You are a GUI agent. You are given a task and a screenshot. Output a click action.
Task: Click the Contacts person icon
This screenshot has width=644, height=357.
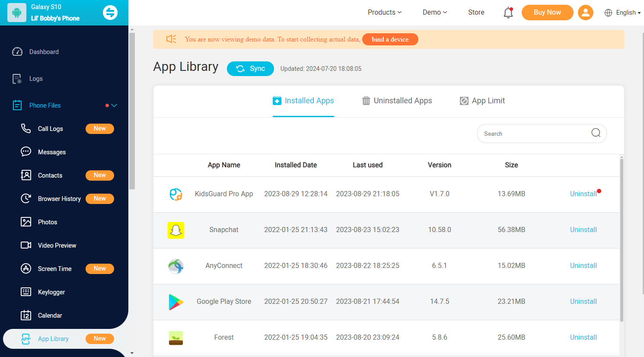click(x=26, y=175)
